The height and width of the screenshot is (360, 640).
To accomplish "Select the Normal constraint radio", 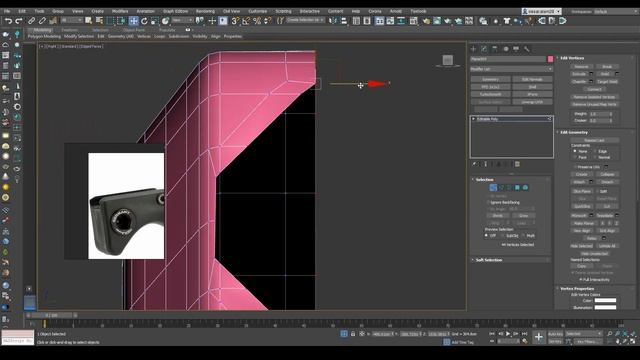I will pyautogui.click(x=596, y=157).
